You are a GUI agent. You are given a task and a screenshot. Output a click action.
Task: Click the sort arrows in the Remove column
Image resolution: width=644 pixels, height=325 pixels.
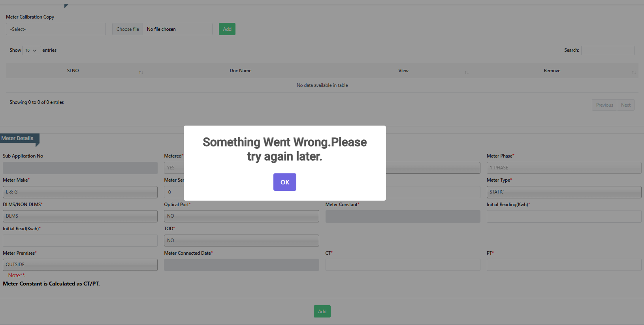tap(634, 72)
